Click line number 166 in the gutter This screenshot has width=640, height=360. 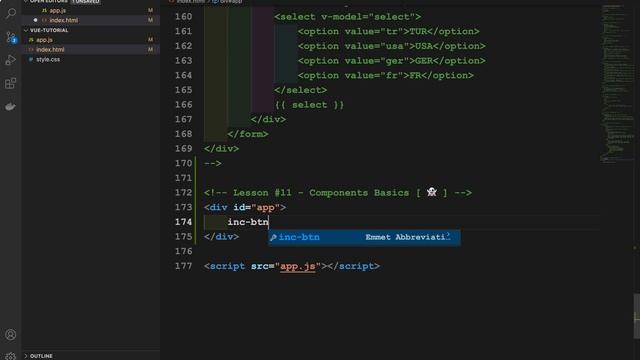coord(183,105)
